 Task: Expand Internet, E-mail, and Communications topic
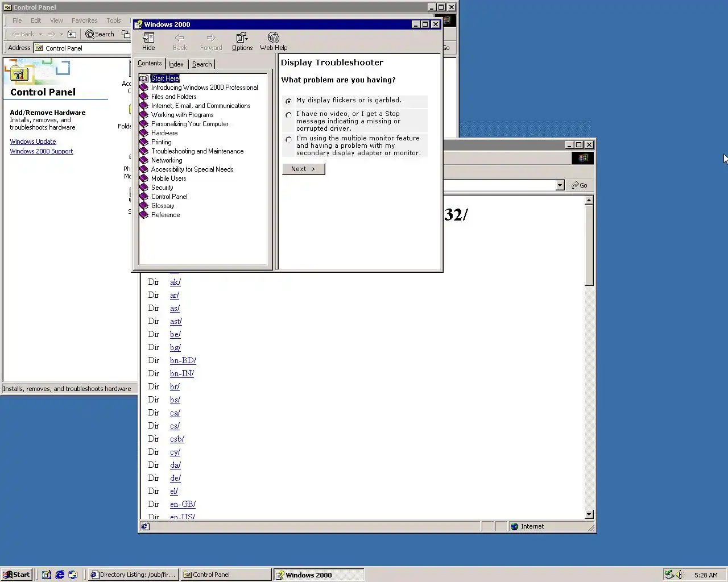pyautogui.click(x=201, y=106)
